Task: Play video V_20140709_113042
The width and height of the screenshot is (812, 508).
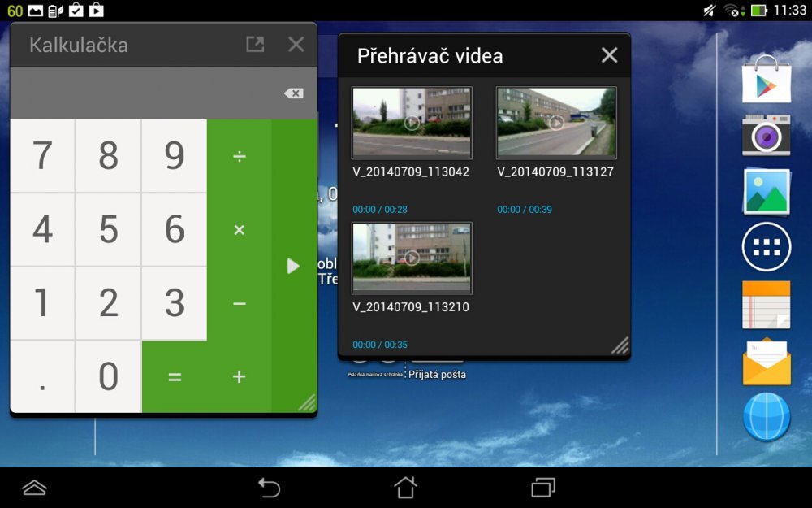Action: point(411,122)
